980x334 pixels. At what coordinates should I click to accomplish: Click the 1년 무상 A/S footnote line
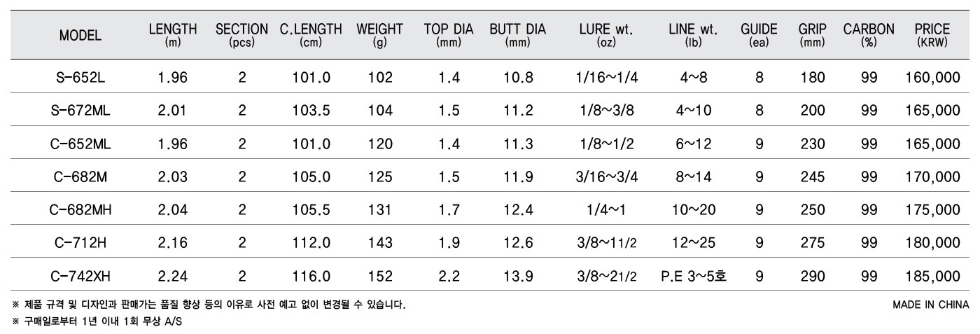(x=97, y=321)
